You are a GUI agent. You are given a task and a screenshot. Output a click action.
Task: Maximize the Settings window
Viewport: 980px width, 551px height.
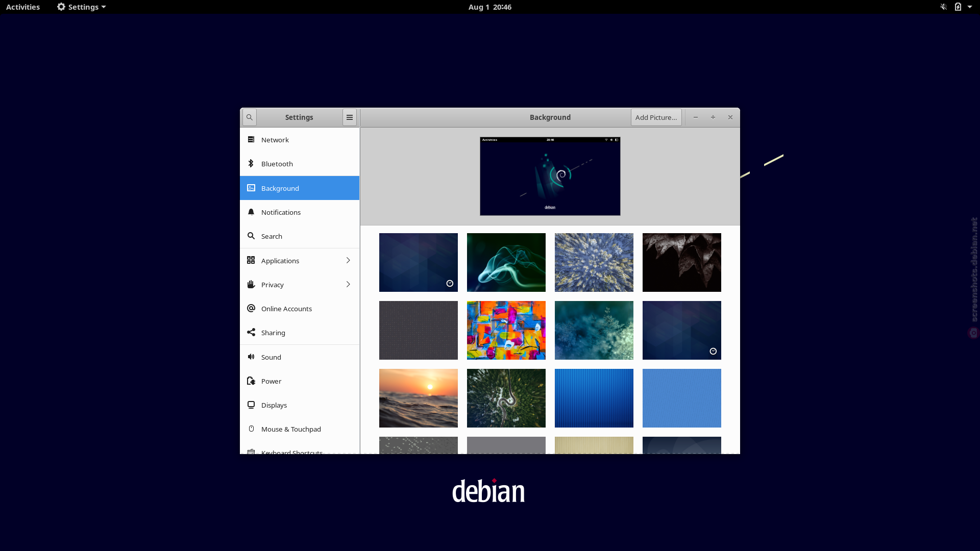coord(713,117)
